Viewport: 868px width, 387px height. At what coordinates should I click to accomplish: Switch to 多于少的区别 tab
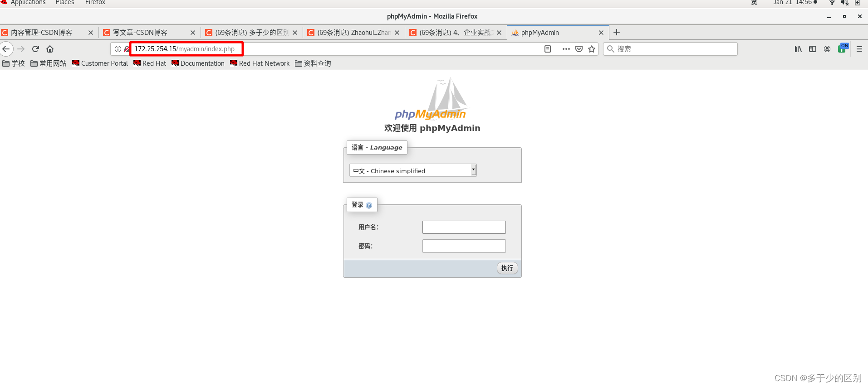pos(251,33)
